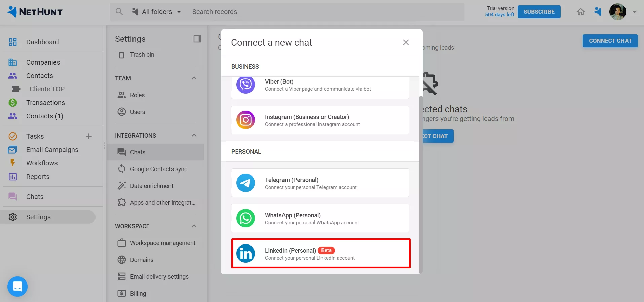
Task: Click the LinkedIn logo icon
Action: [245, 253]
